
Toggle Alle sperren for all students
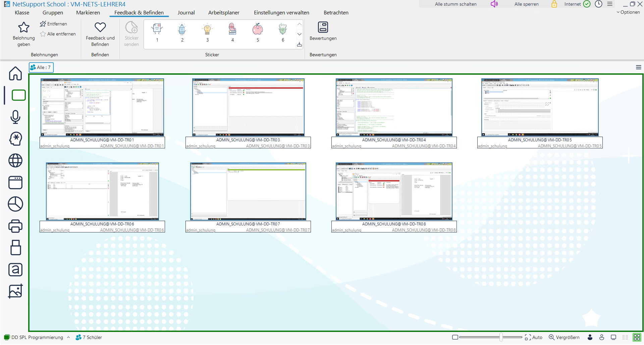pos(526,4)
